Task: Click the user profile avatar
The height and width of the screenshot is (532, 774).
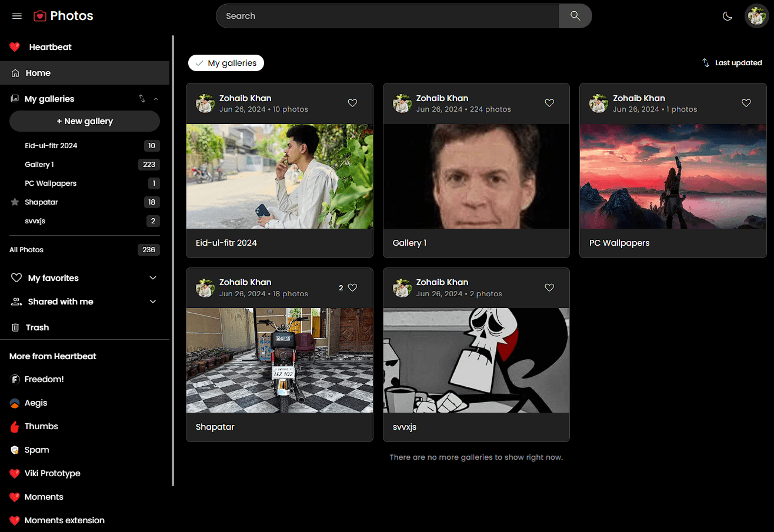Action: click(756, 16)
